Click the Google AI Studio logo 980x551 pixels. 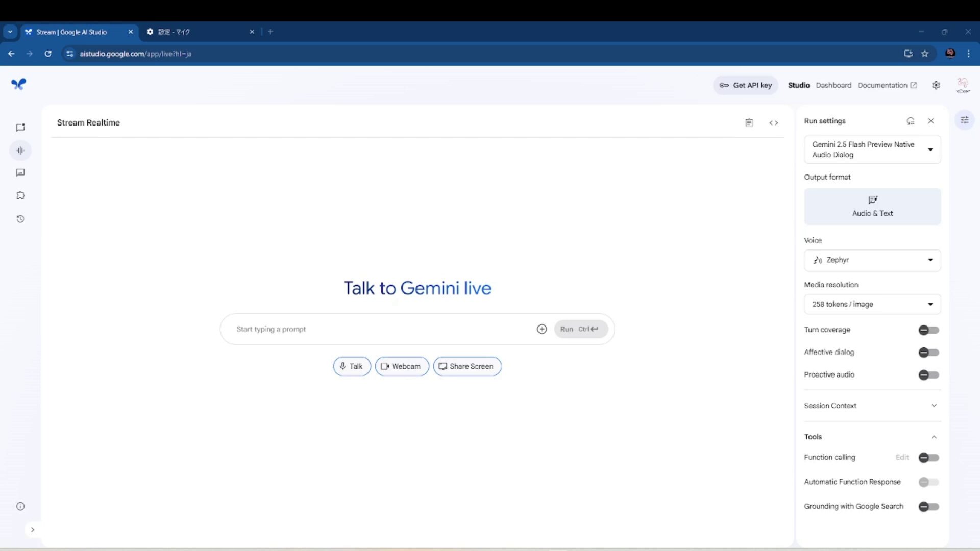pos(19,84)
